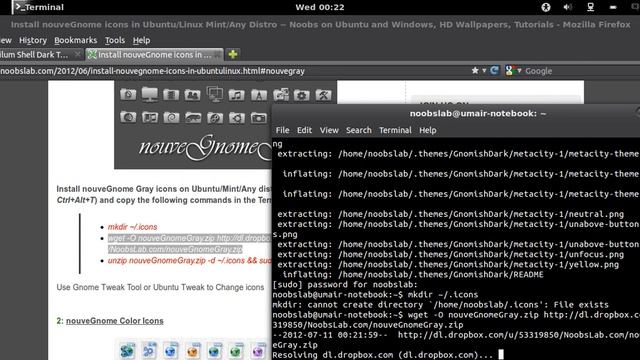The image size is (640, 360).
Task: Click the letter A font icon in preview
Action: coord(259,95)
